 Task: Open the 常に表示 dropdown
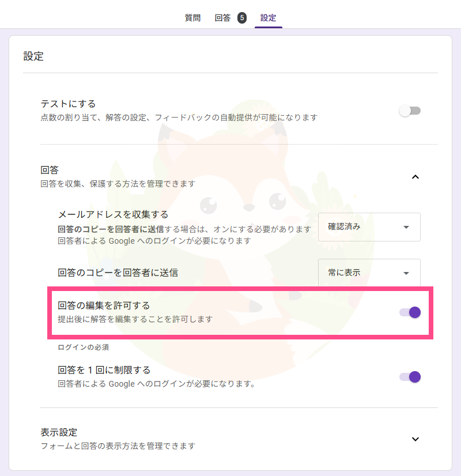tap(369, 273)
